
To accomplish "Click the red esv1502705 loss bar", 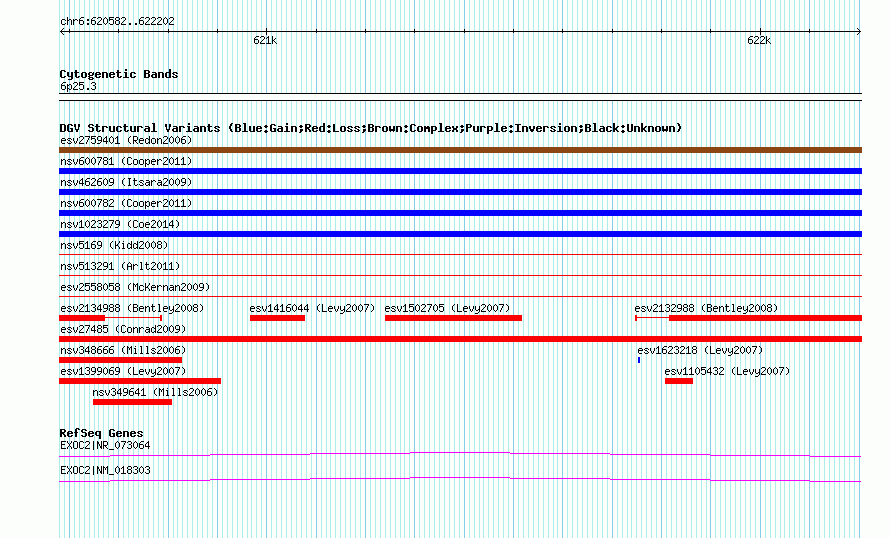I will [454, 318].
